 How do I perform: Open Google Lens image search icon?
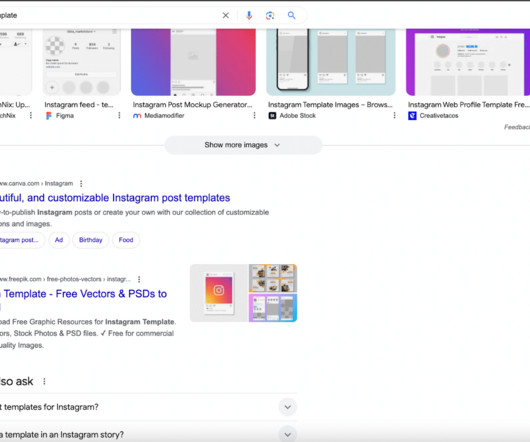point(270,15)
